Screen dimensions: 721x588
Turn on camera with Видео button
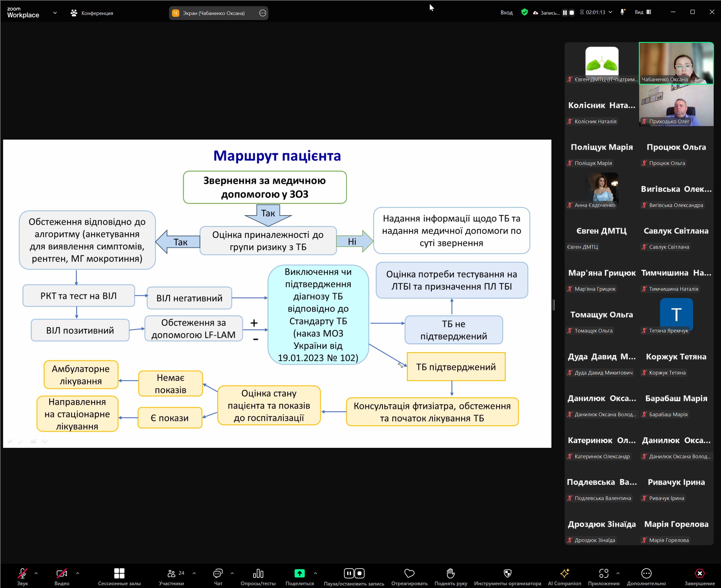point(62,573)
